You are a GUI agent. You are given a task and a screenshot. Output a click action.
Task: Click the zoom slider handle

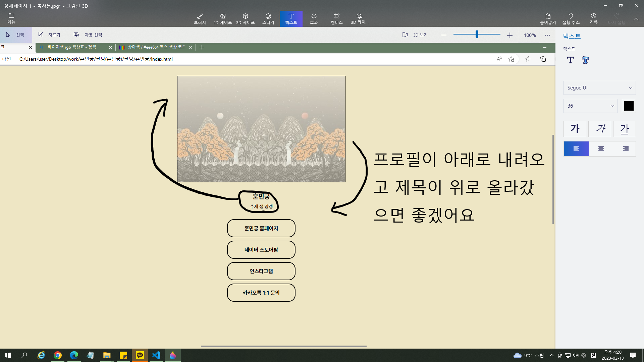[x=477, y=34]
